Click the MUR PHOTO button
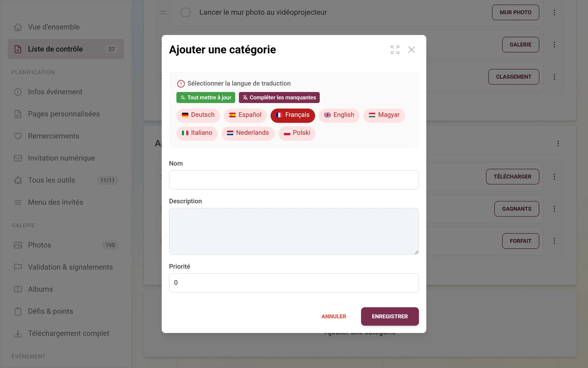 [x=516, y=13]
